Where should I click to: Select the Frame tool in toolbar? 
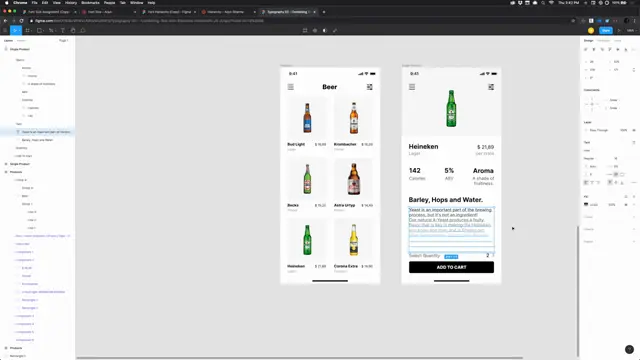28,30
